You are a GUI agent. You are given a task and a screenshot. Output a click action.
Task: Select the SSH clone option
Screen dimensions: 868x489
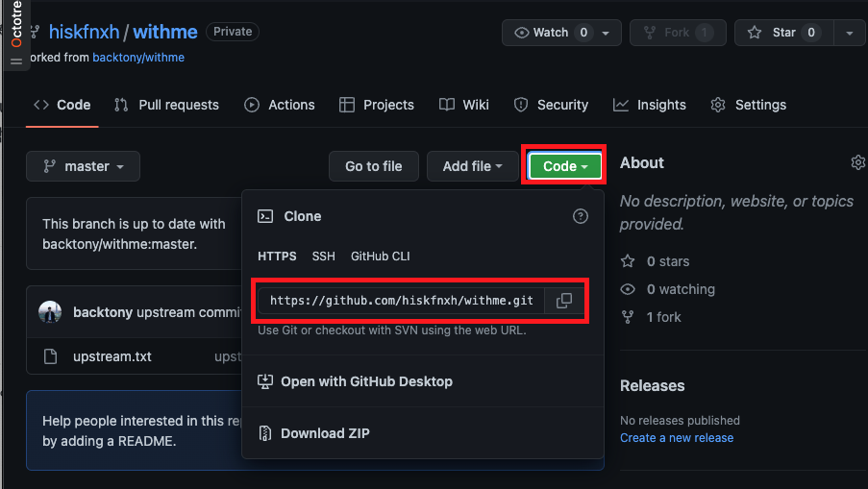pyautogui.click(x=323, y=257)
